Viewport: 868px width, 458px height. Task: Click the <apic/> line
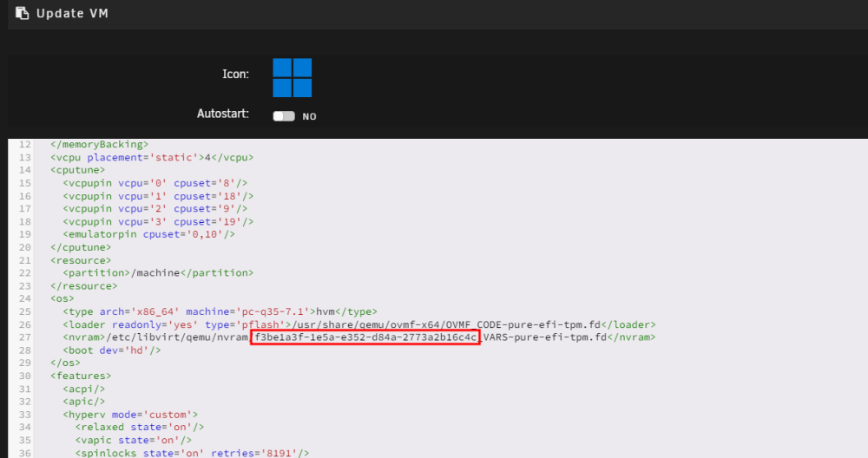83,402
